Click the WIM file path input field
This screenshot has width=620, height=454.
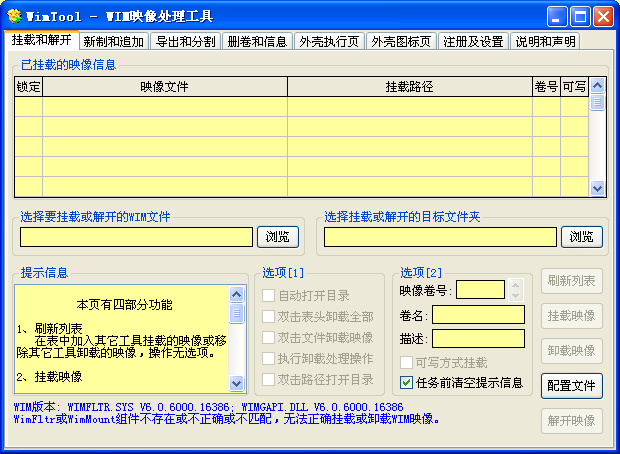coord(136,237)
